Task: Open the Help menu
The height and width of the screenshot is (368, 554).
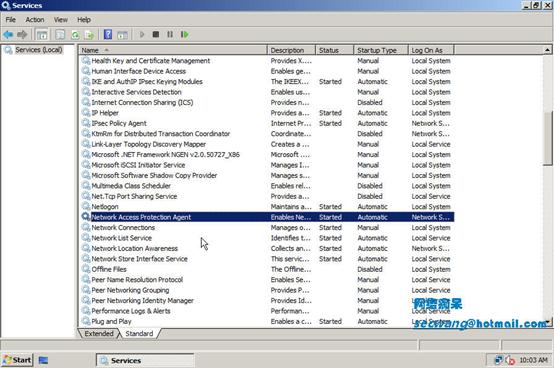Action: [x=84, y=20]
